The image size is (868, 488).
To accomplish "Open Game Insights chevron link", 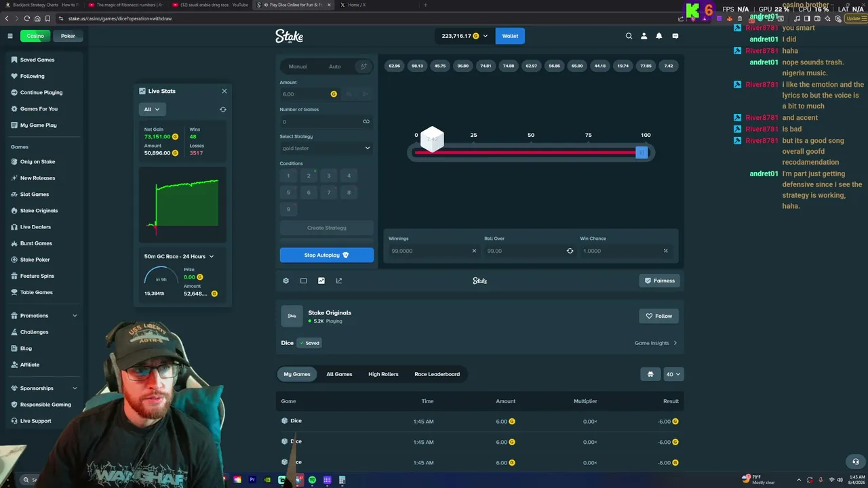I will click(x=656, y=343).
